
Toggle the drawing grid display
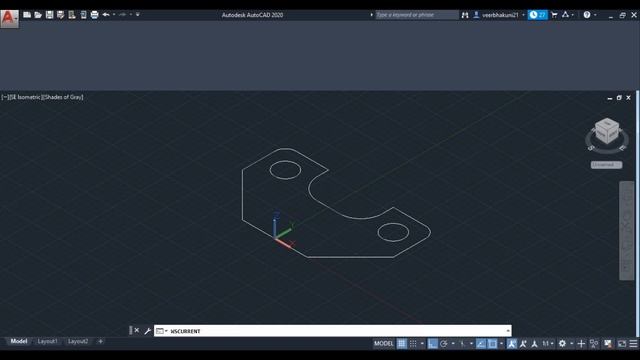[x=402, y=344]
